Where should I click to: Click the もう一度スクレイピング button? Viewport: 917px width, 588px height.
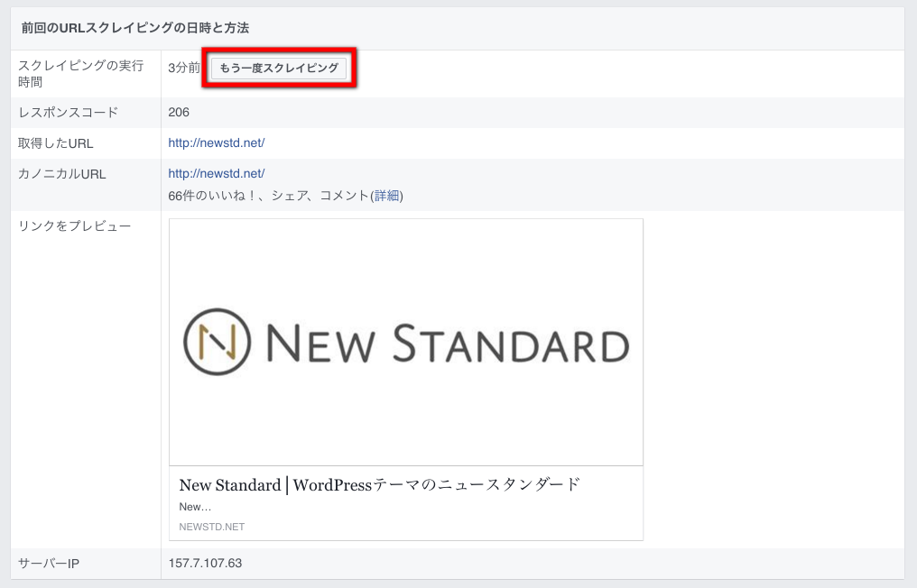[x=279, y=69]
